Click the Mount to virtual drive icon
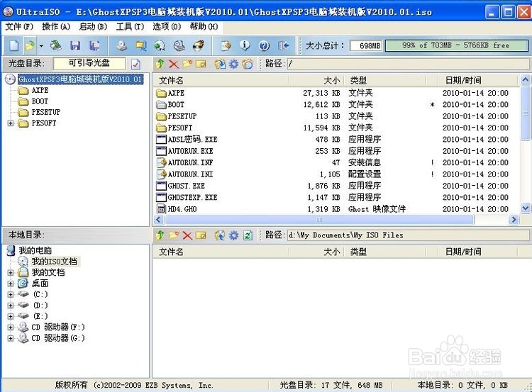532x392 pixels. [179, 45]
